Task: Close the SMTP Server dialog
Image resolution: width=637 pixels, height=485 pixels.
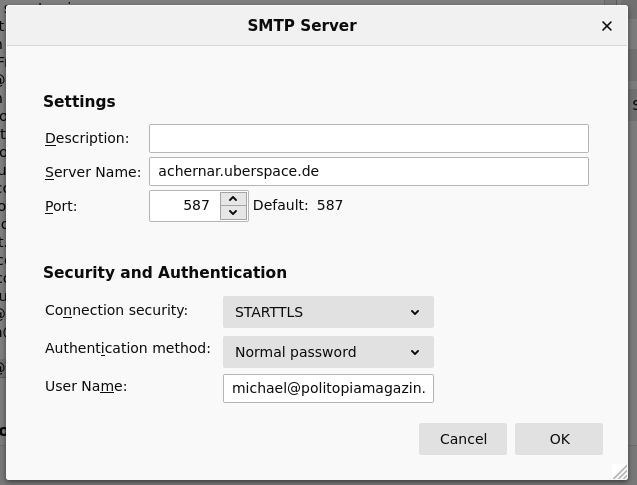Action: click(607, 26)
